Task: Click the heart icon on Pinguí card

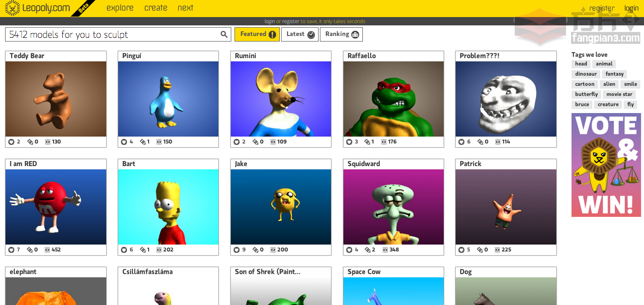Action: tap(124, 142)
